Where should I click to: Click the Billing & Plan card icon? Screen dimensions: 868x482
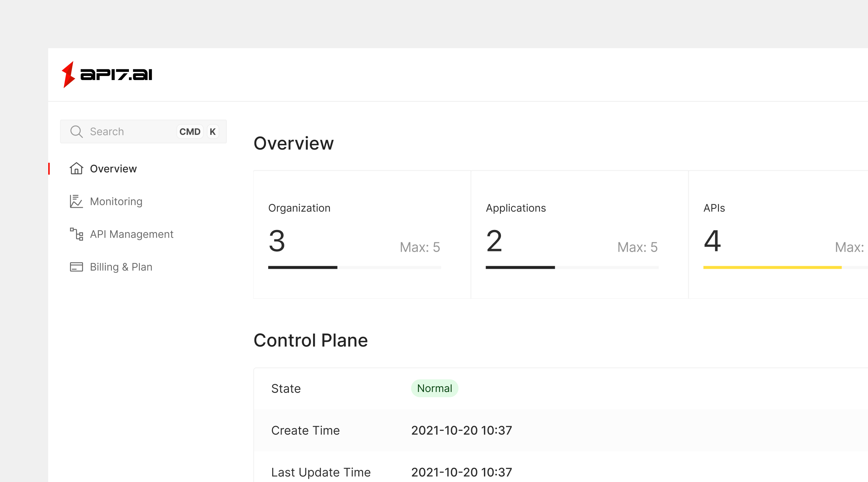tap(76, 267)
